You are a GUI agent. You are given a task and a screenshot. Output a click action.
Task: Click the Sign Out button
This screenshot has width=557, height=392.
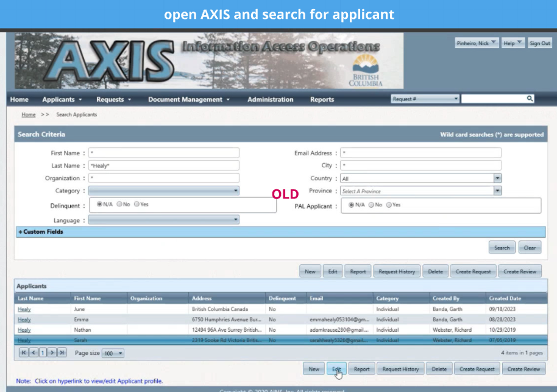[x=539, y=43]
